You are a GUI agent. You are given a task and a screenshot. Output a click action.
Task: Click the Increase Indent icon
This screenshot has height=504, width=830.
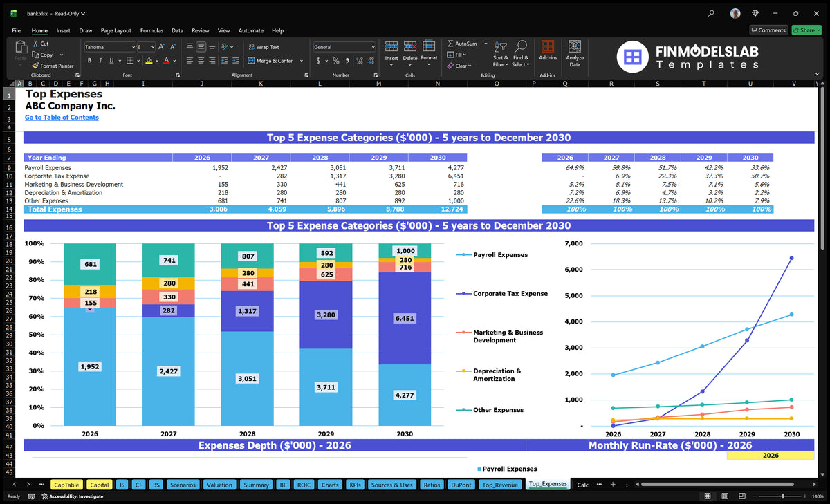(x=237, y=60)
